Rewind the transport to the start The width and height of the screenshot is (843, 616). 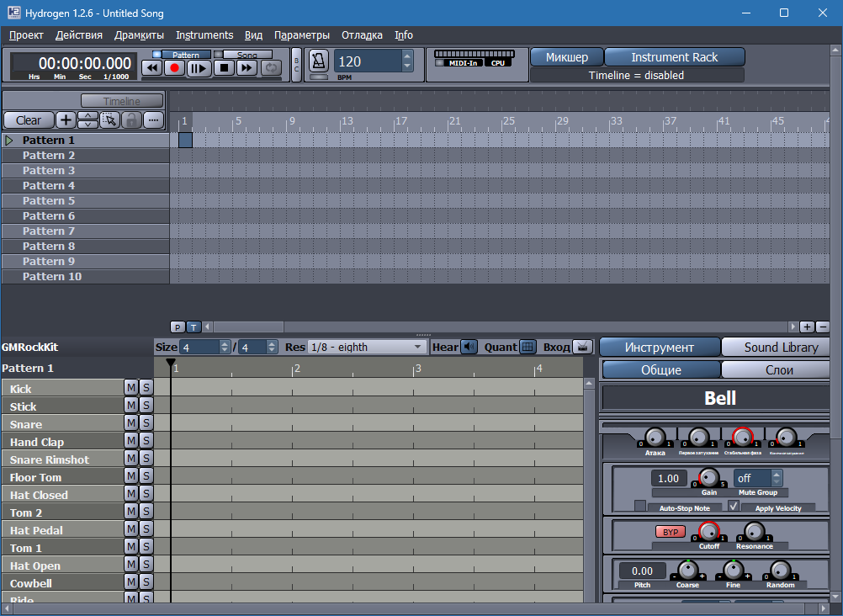[x=152, y=68]
